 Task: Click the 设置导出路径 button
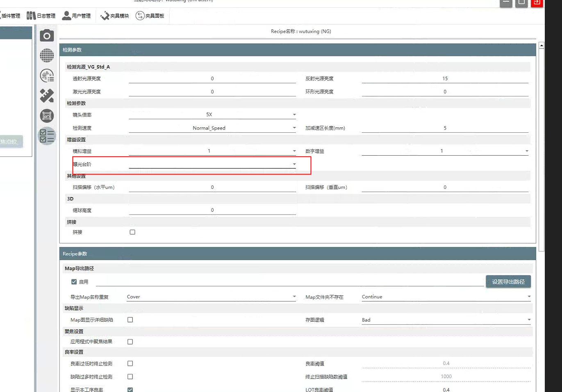(x=508, y=282)
